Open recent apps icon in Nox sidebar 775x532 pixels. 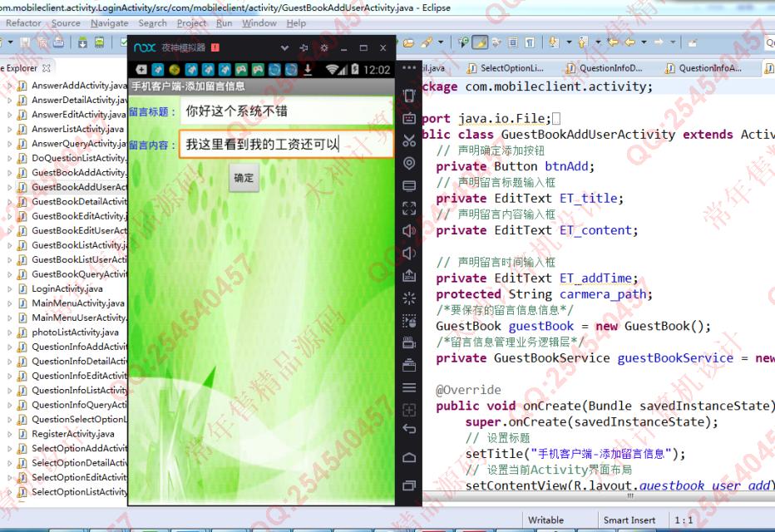(408, 485)
